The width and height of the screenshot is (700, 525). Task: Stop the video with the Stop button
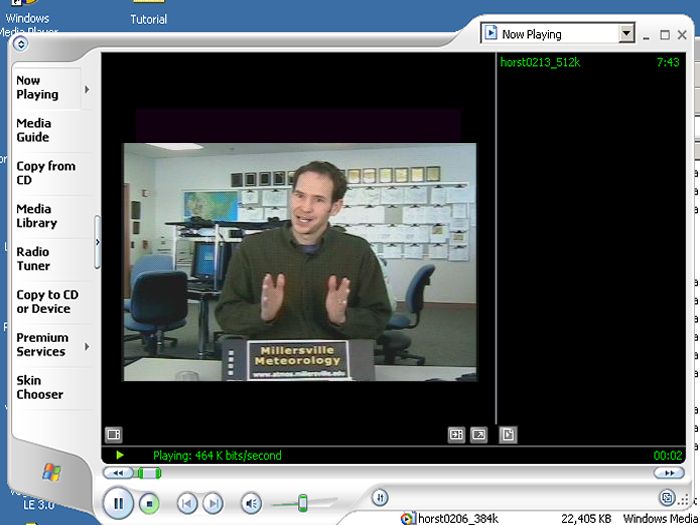coord(149,504)
